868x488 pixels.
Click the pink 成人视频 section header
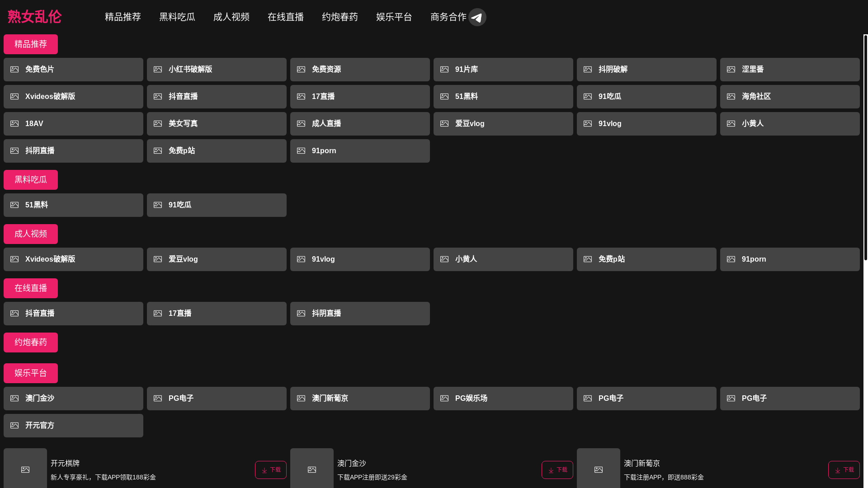(x=31, y=234)
